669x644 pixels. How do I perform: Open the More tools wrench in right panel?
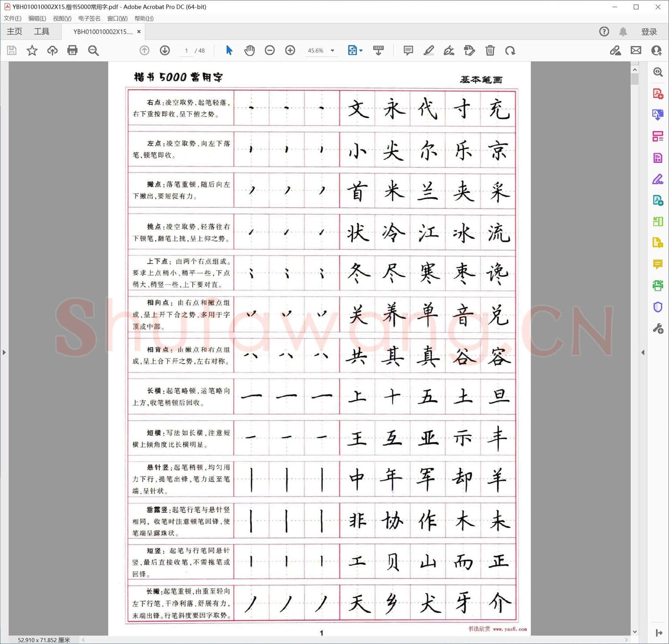658,329
